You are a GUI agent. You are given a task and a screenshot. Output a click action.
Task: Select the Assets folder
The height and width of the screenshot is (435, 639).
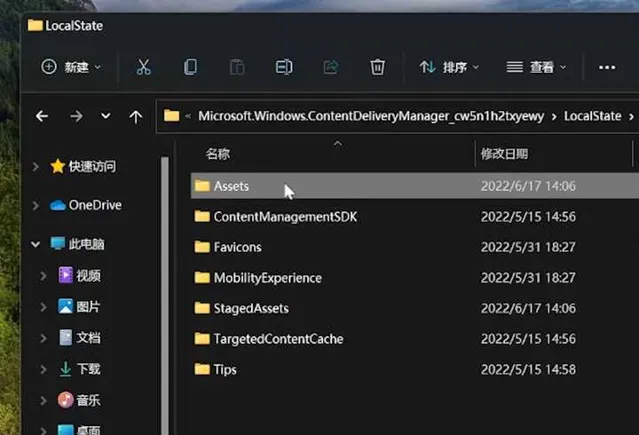pos(415,186)
